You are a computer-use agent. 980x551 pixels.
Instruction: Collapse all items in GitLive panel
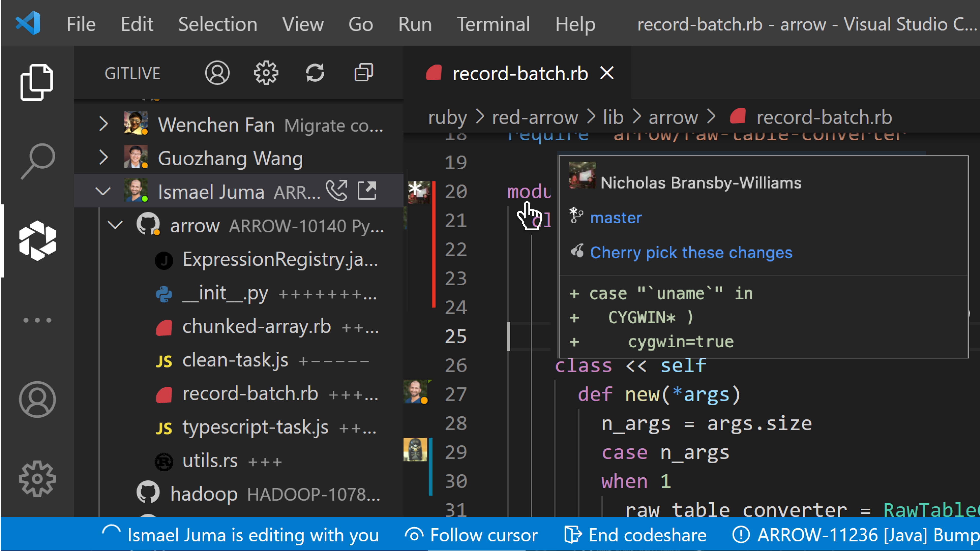point(364,73)
